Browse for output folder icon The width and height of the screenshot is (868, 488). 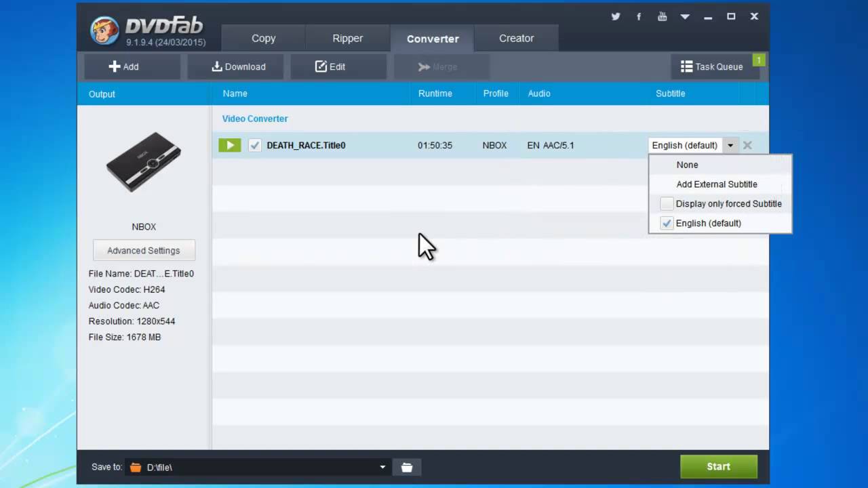(x=407, y=467)
